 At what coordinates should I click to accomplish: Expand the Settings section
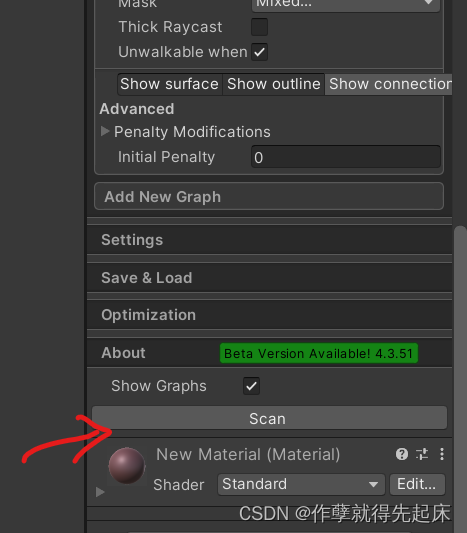click(x=270, y=240)
